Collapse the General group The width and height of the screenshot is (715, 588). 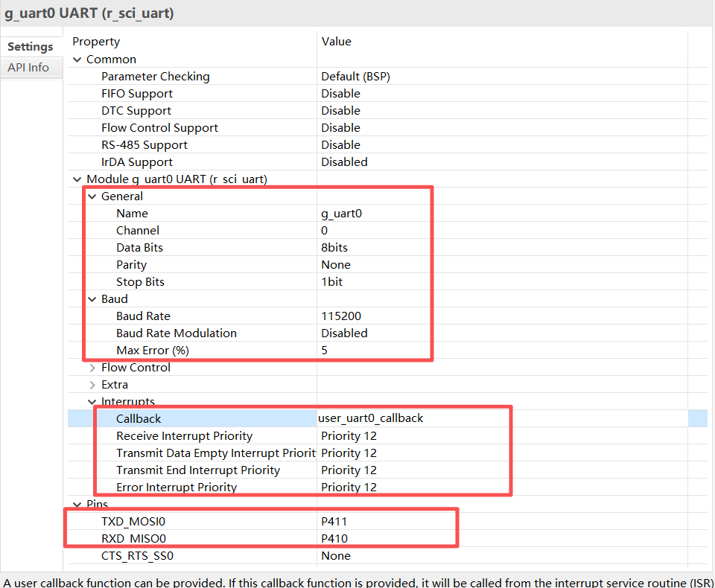92,196
